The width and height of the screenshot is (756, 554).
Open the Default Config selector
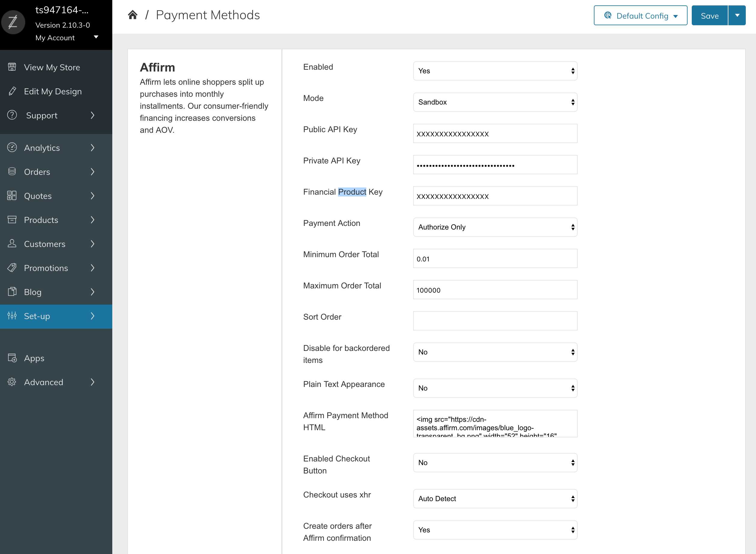(640, 15)
